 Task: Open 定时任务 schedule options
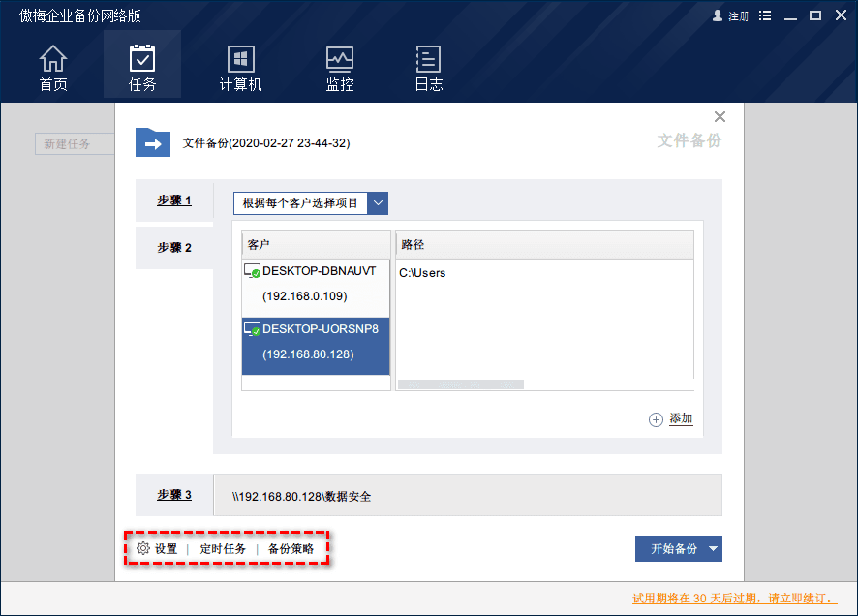(x=222, y=549)
